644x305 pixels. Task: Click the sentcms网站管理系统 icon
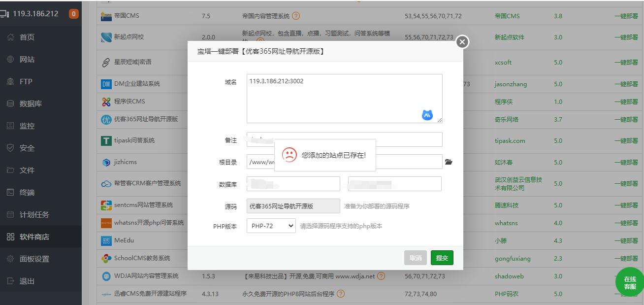pyautogui.click(x=106, y=205)
